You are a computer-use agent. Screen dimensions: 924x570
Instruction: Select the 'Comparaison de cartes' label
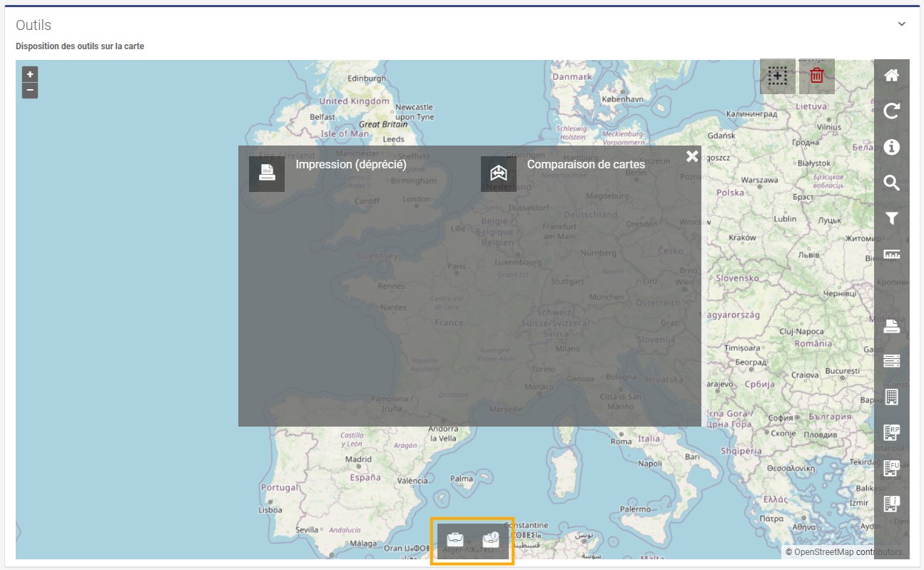coord(586,164)
